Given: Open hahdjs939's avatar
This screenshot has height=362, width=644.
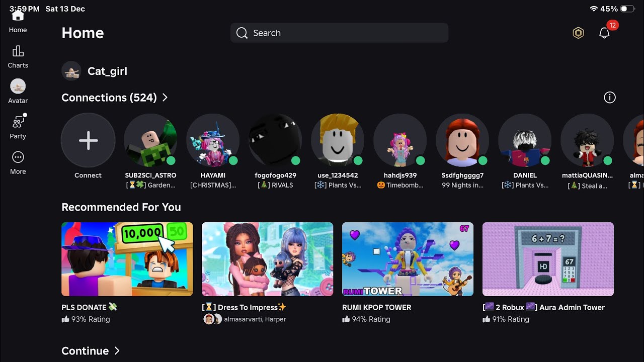Looking at the screenshot, I should [400, 140].
